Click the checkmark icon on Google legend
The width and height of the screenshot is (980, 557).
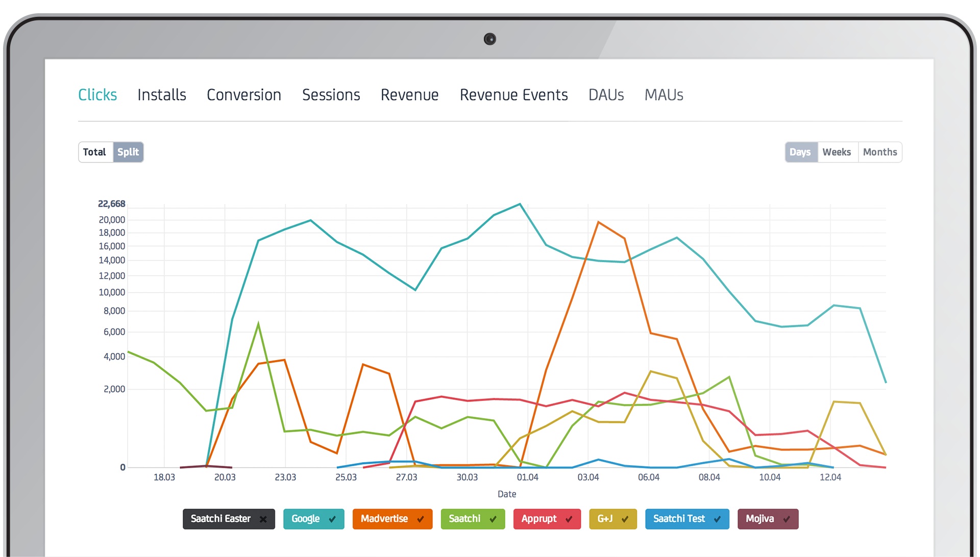point(332,519)
